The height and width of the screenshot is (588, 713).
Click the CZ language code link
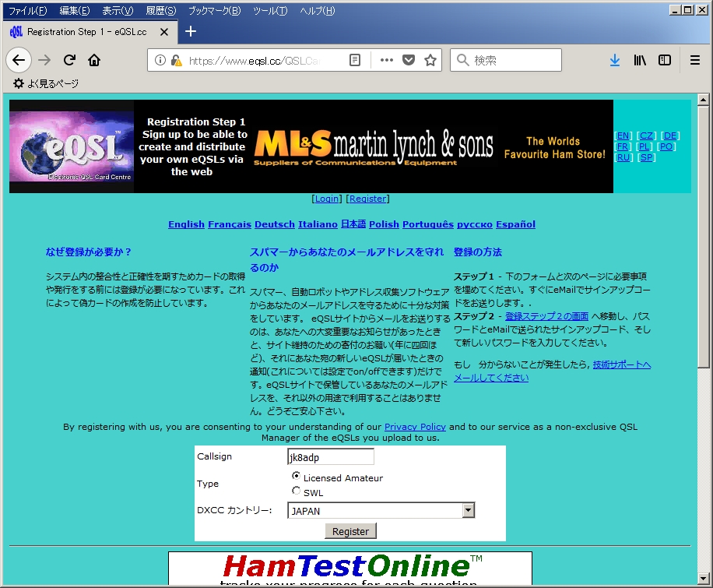pos(646,136)
